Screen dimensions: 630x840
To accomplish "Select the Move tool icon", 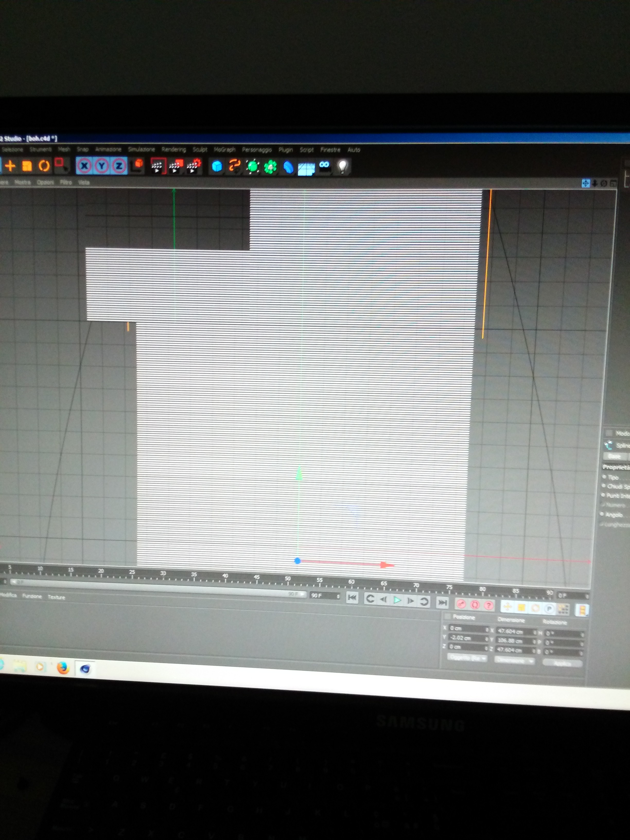I will [10, 165].
